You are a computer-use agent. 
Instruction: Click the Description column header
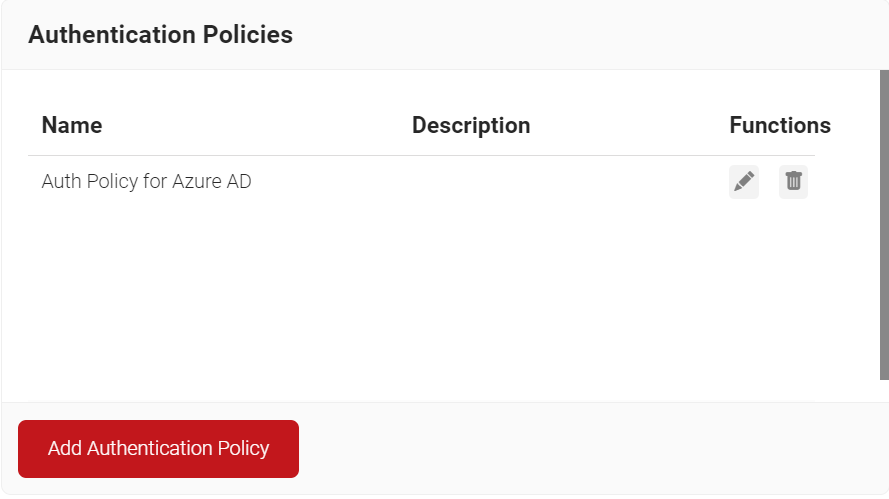click(471, 126)
